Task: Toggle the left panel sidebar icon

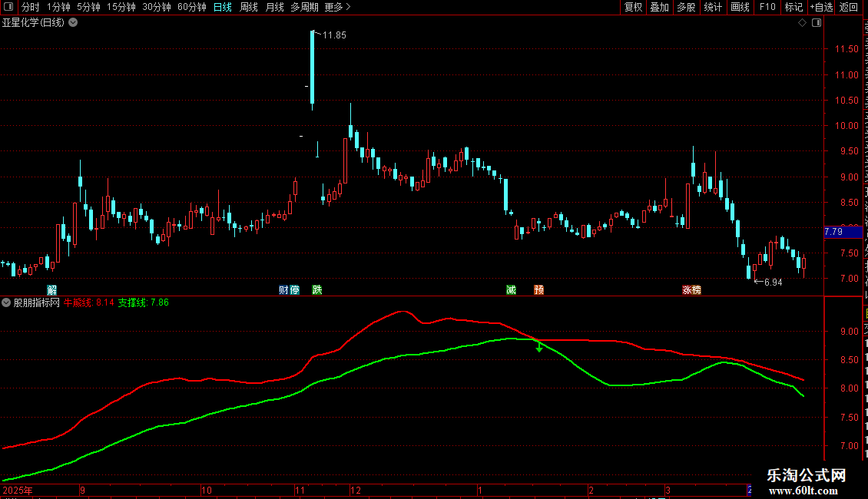Action: [x=8, y=7]
